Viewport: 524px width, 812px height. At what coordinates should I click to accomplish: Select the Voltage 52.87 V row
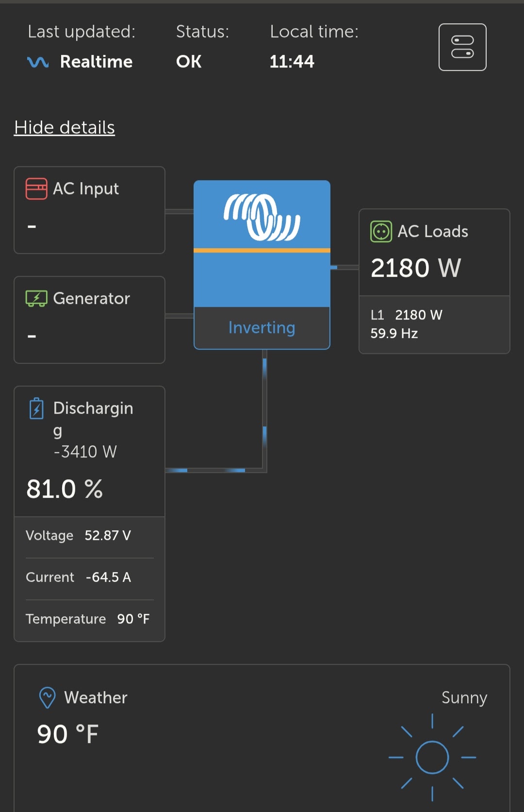click(x=90, y=536)
